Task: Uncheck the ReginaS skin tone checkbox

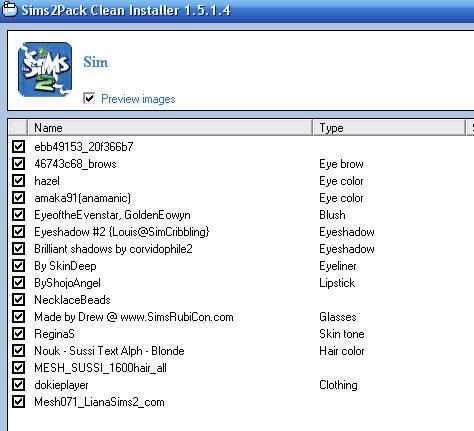Action: pos(18,334)
